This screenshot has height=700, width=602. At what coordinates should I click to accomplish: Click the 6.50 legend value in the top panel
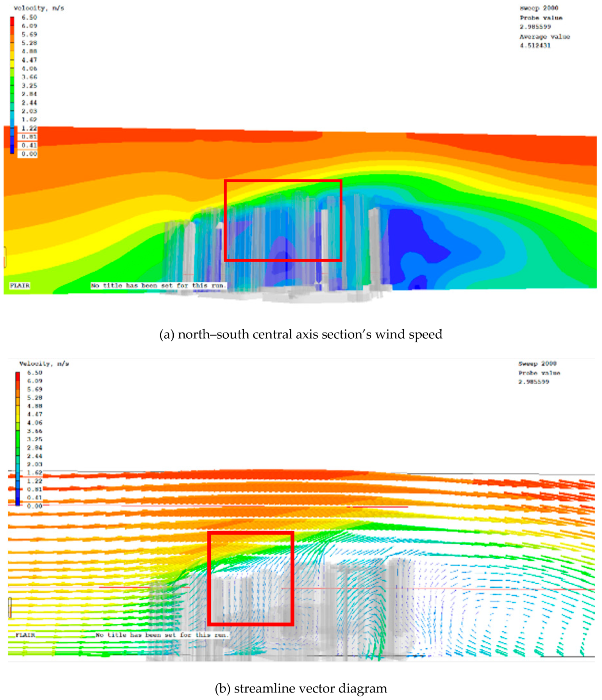click(x=29, y=17)
